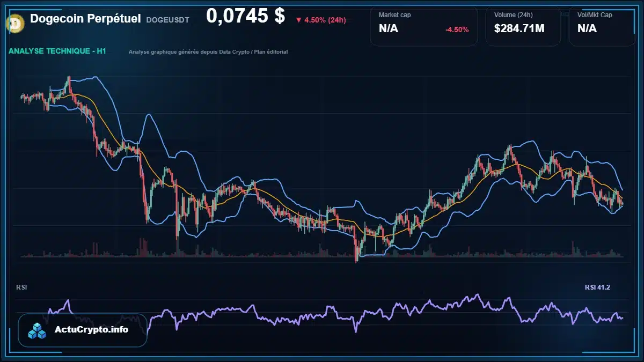Click the 0,0745 $ price value
The image size is (644, 362).
pyautogui.click(x=246, y=16)
